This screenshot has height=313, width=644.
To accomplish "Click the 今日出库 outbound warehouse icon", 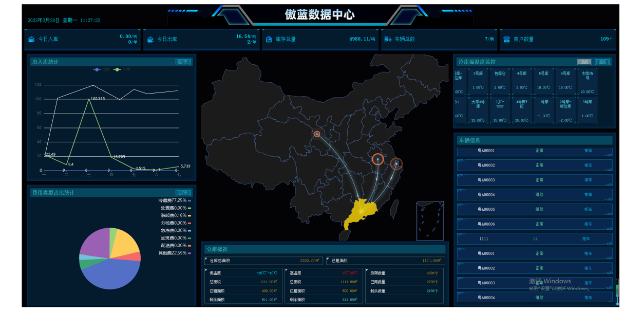I will (x=150, y=39).
